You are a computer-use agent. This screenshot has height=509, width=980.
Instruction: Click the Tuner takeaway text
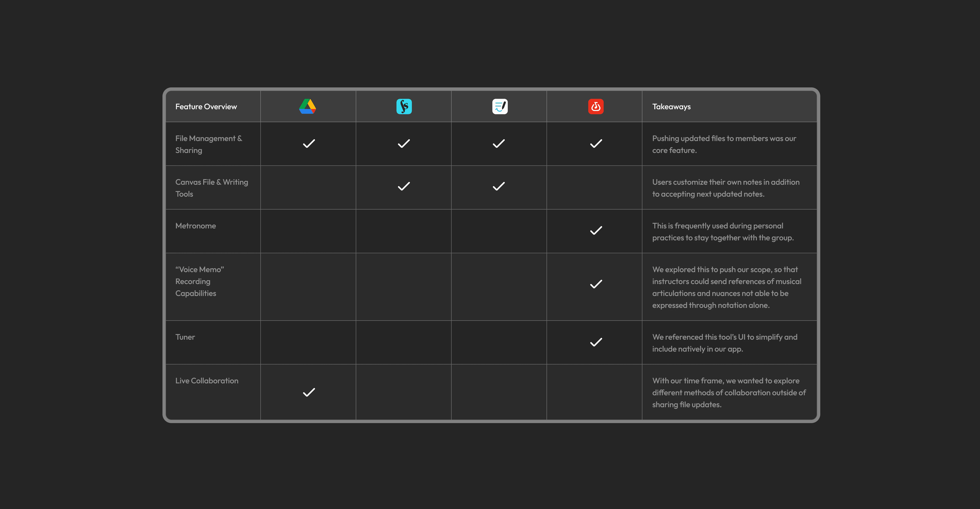pos(724,343)
